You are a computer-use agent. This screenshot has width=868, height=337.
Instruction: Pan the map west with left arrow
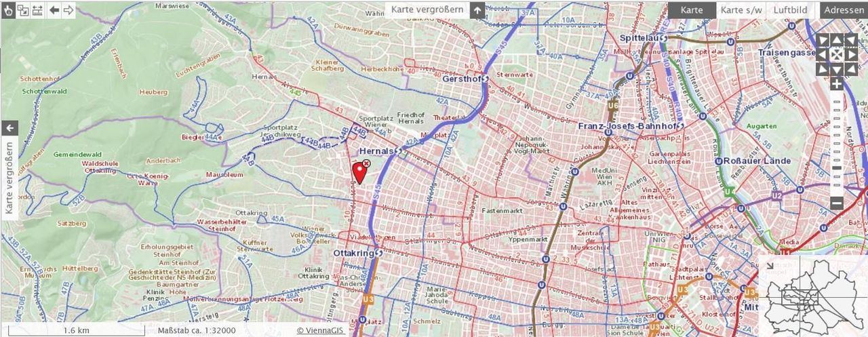click(822, 54)
